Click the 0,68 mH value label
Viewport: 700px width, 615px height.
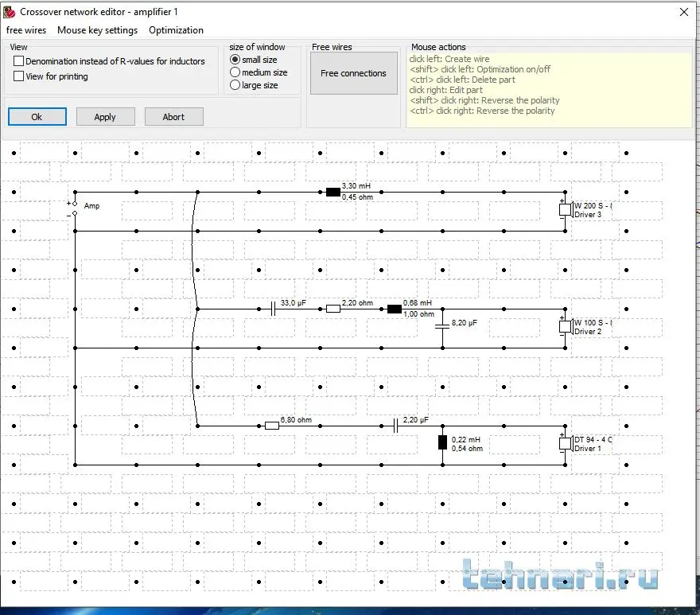coord(418,303)
